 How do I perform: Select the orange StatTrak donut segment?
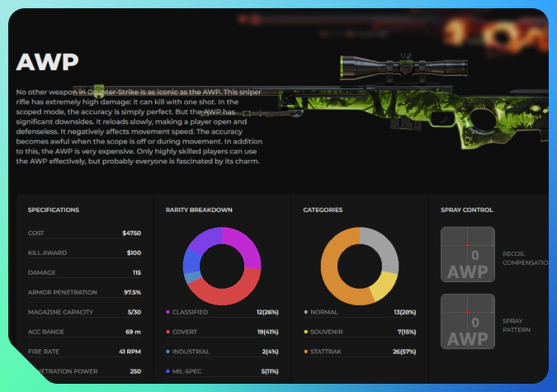(x=330, y=270)
